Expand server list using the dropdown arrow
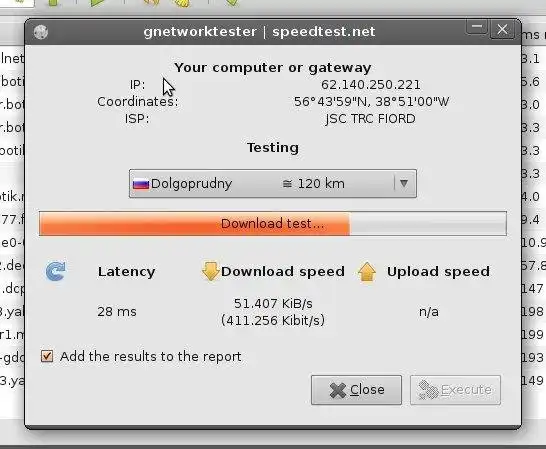Image resolution: width=546 pixels, height=449 pixels. coord(404,183)
